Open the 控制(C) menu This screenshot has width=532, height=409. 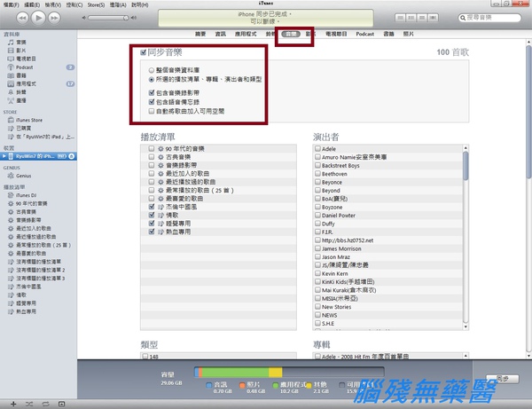tap(74, 4)
